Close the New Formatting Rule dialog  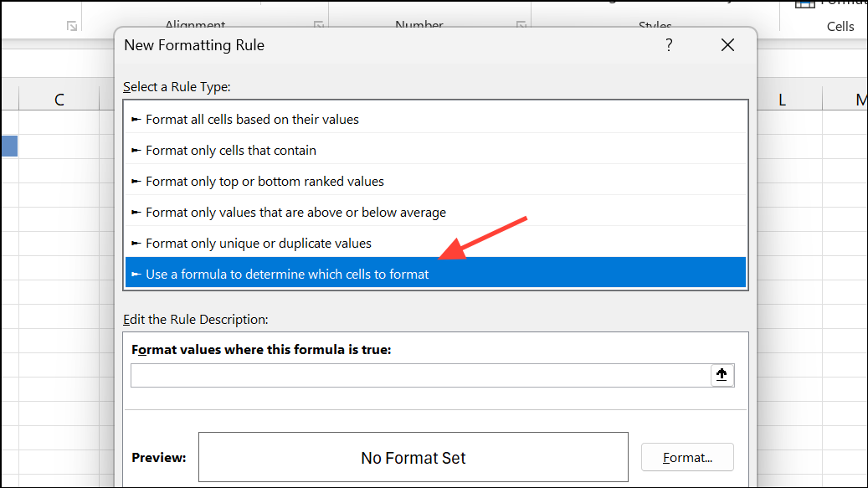click(727, 44)
